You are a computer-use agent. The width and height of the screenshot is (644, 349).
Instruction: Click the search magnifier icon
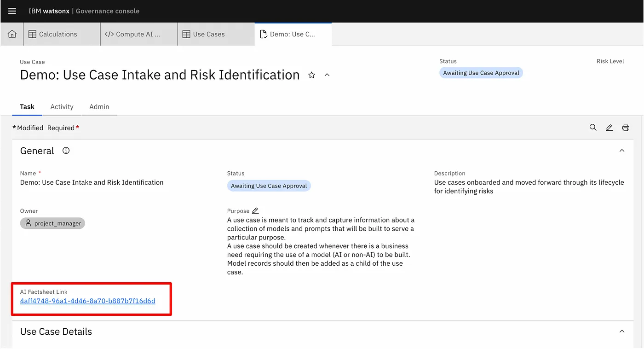[x=593, y=128]
